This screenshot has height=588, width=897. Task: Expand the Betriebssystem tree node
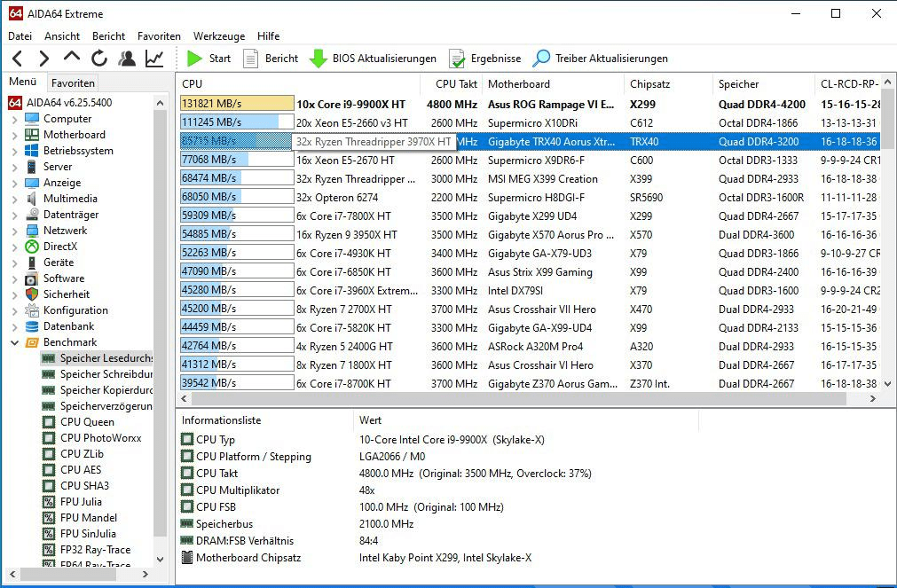[x=15, y=151]
